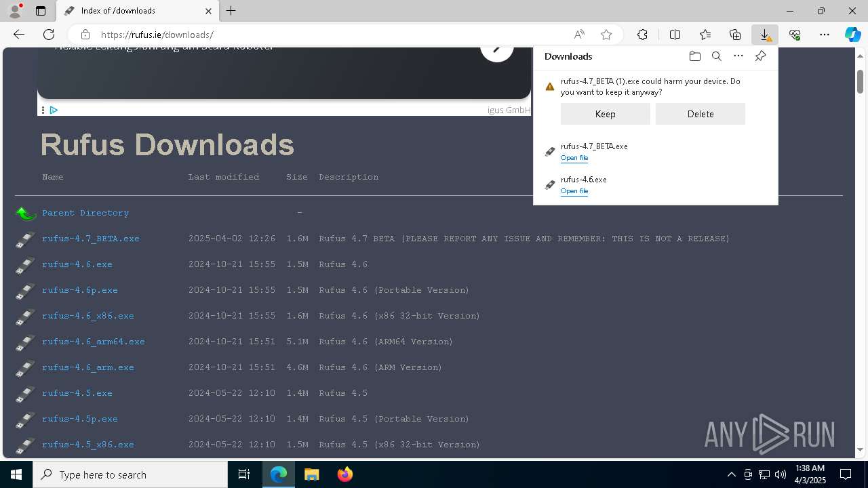This screenshot has width=868, height=488.
Task: Download rufus-4.6_x86.exe link
Action: coord(88,316)
